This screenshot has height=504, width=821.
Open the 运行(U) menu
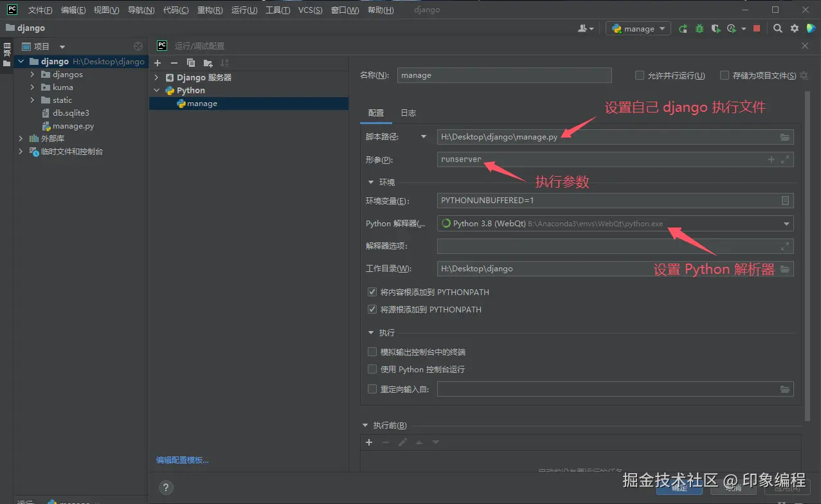click(244, 10)
